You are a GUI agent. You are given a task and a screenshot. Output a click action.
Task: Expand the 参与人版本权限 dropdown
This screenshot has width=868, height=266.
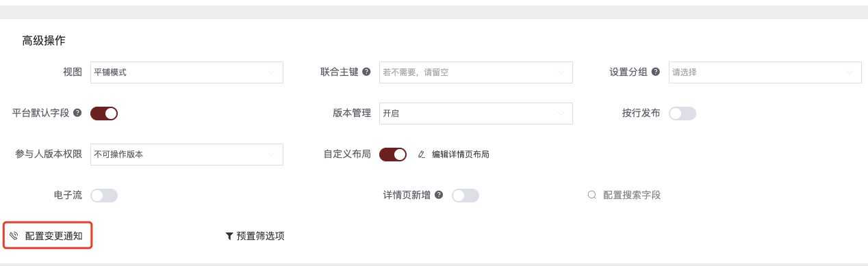(187, 155)
